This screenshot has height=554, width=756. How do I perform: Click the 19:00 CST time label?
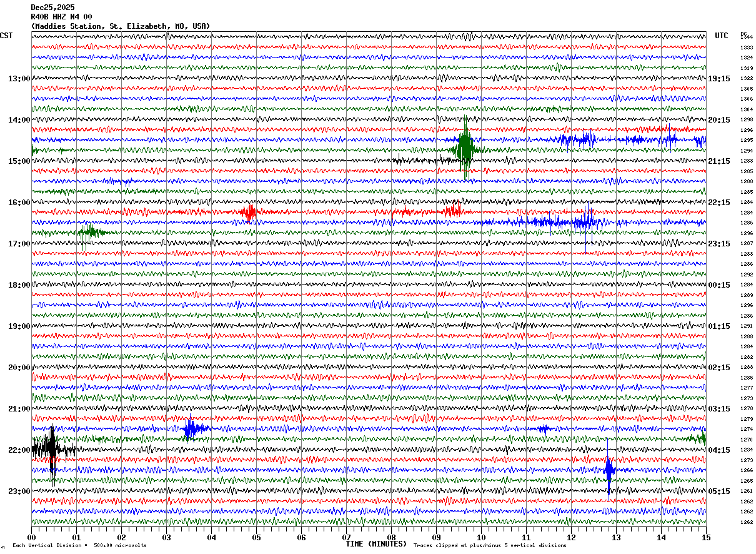coord(19,326)
